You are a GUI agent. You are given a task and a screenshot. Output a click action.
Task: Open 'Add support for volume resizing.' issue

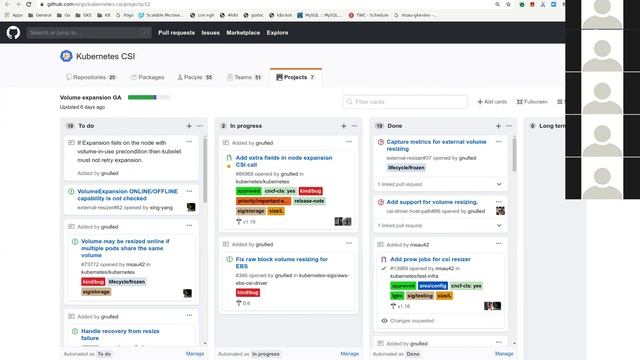432,202
